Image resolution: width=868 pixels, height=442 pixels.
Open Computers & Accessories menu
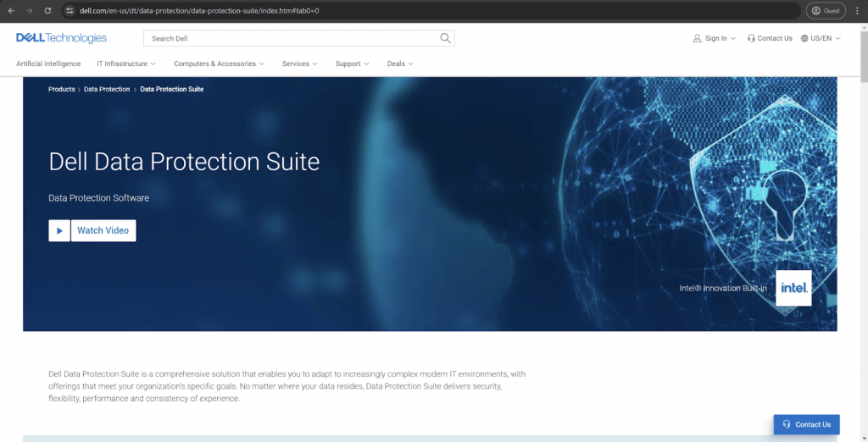[x=219, y=64]
